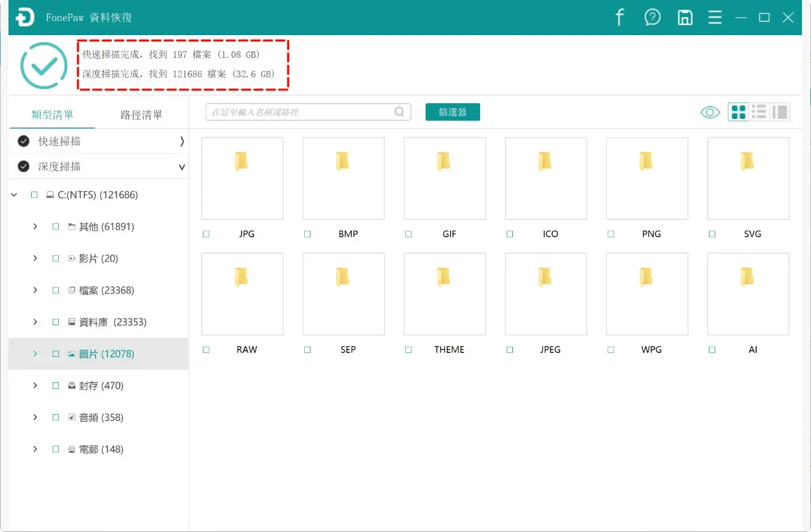Click the save scan session icon
Image resolution: width=811 pixels, height=532 pixels.
coord(685,18)
